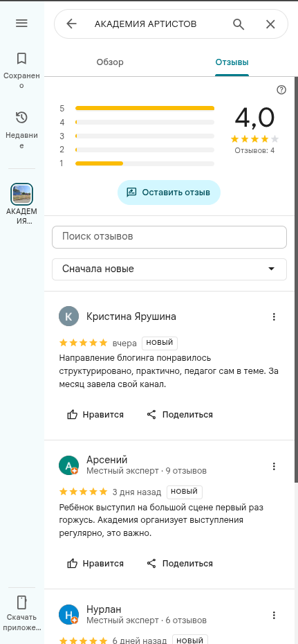Viewport: 298px width, 644px height.
Task: Open Нурлан's avatar
Action: (x=68, y=615)
